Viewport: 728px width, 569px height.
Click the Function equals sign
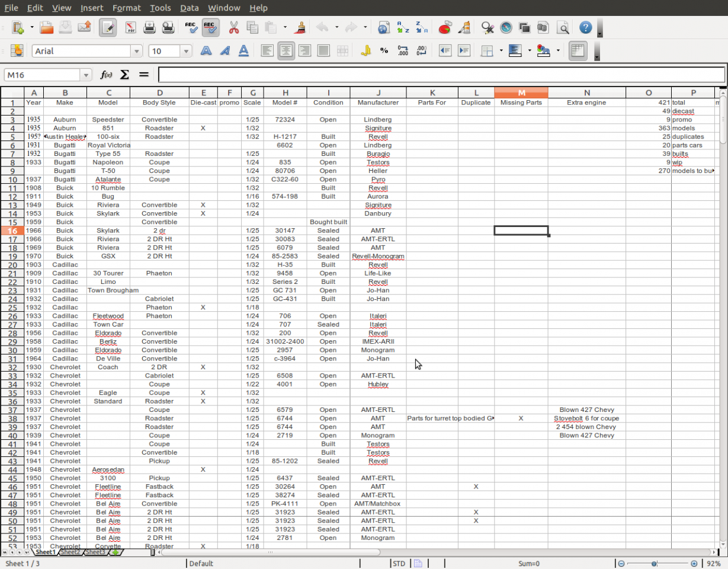pyautogui.click(x=143, y=75)
